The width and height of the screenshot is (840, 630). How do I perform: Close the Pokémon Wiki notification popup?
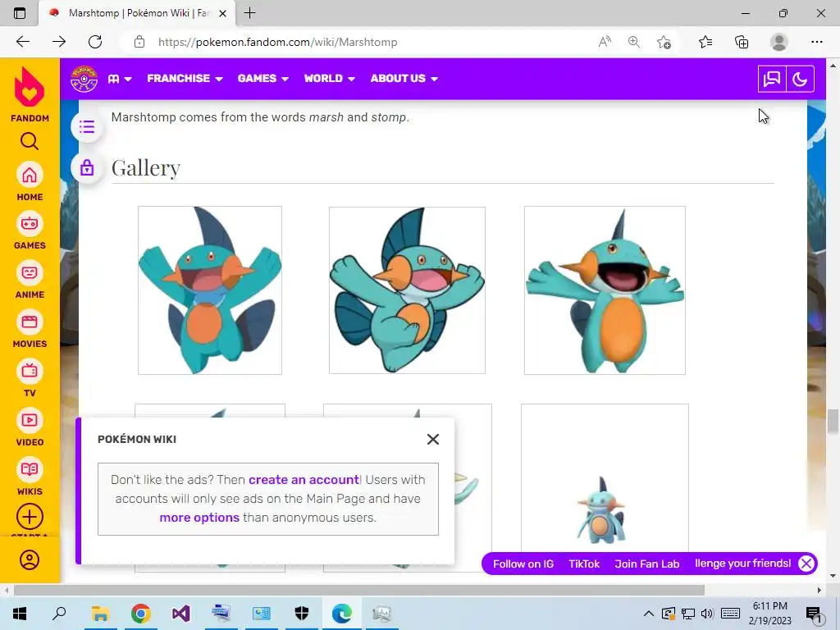click(433, 440)
